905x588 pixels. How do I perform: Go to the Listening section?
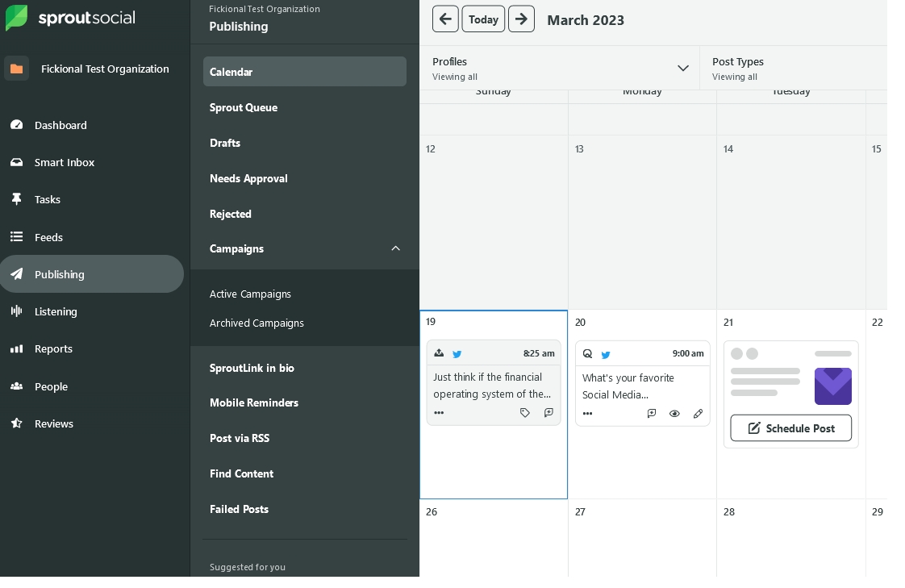coord(56,311)
